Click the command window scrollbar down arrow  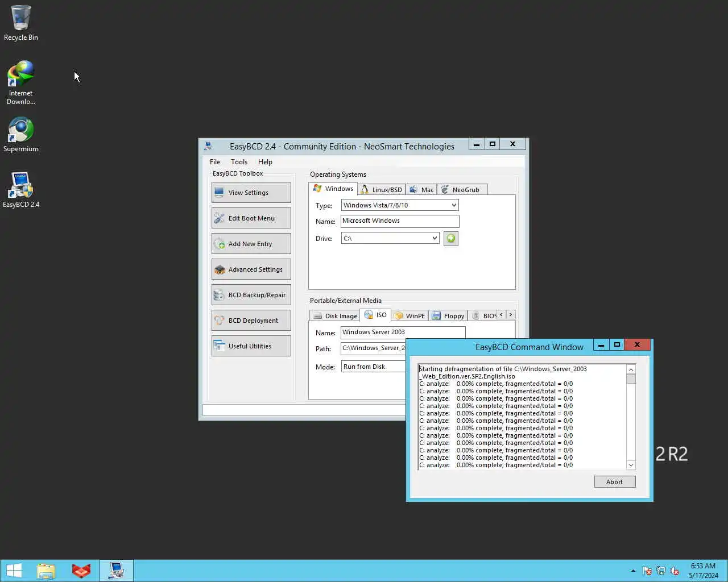click(631, 465)
